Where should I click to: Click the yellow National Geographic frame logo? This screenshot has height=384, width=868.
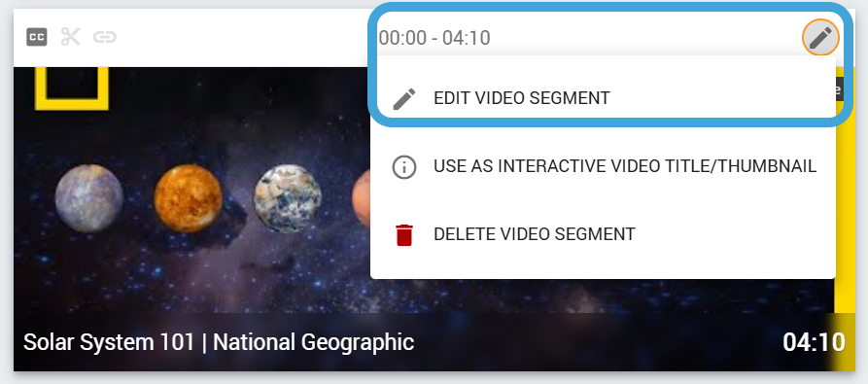coord(71,87)
